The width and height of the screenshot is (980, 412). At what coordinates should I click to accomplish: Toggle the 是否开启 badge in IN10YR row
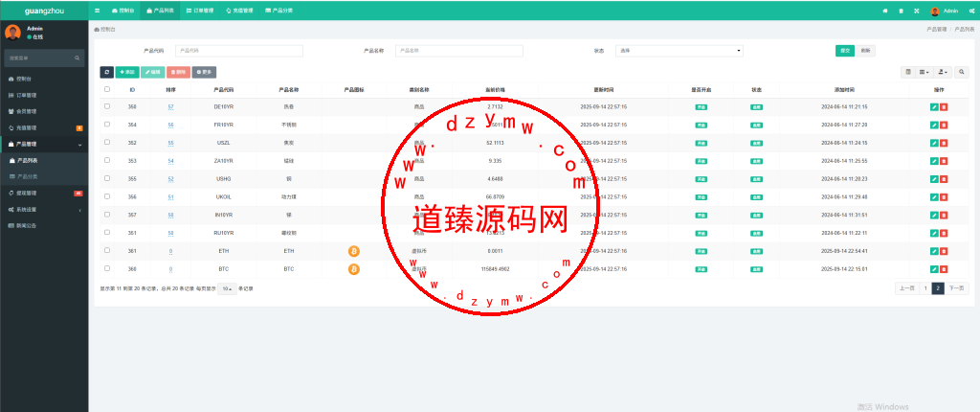702,216
